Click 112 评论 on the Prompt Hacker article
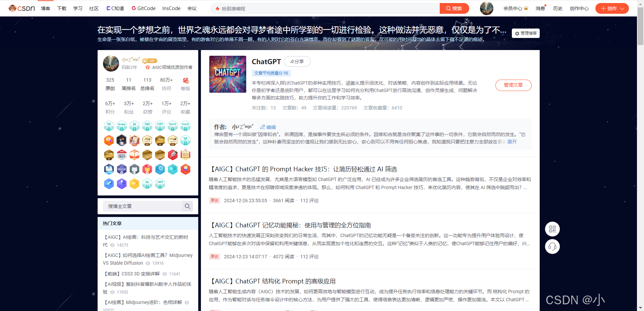The width and height of the screenshot is (644, 311). [309, 201]
